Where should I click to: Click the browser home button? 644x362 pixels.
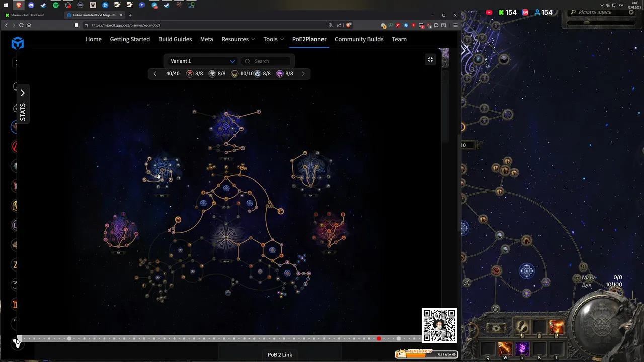(29, 25)
